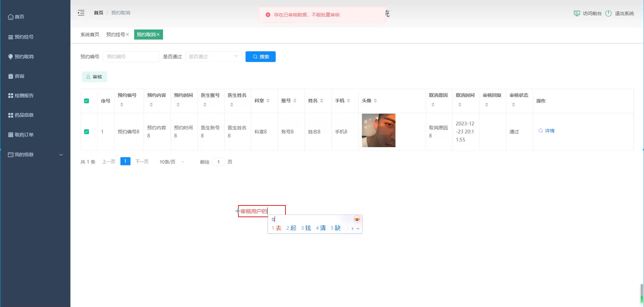The image size is (644, 307).
Task: Sort by 预约时间 column arrows
Action: [x=178, y=105]
